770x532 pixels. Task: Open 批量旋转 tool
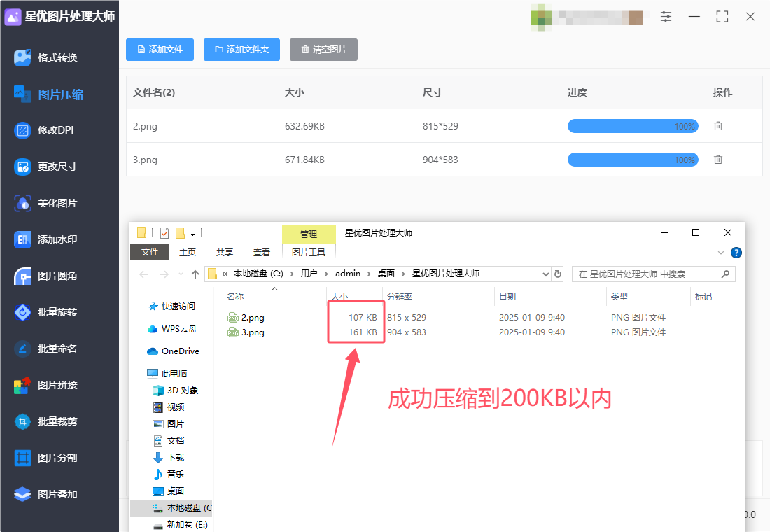point(45,312)
